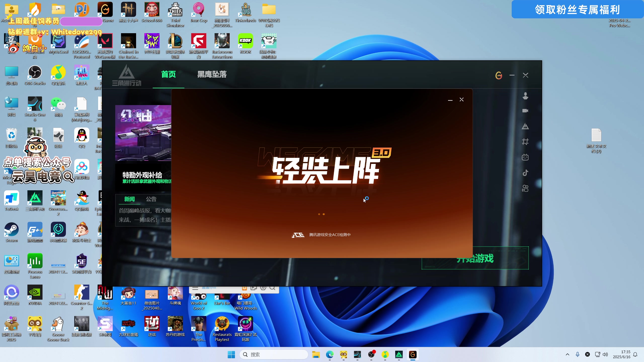This screenshot has height=362, width=644.
Task: Click launcher sidebar Weibo icon
Action: pyautogui.click(x=525, y=96)
